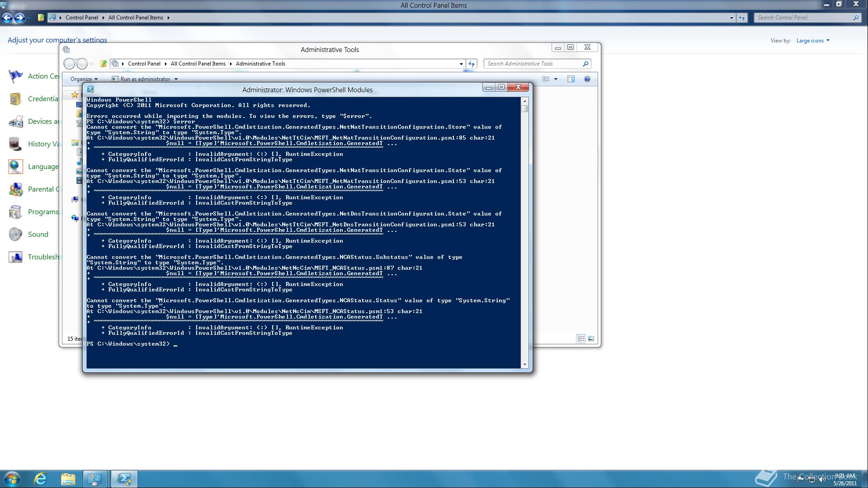
Task: Open the Organize menu
Action: point(84,79)
